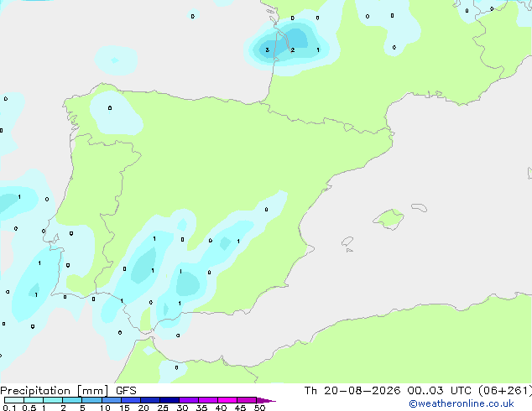Select legend swatch between 40 and 45

pyautogui.click(x=227, y=400)
